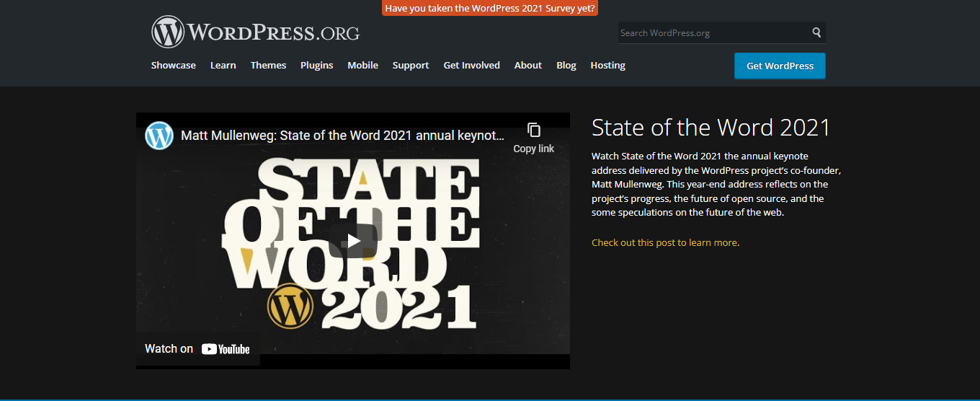Click the search magnifier icon
The height and width of the screenshot is (401, 980).
[816, 32]
